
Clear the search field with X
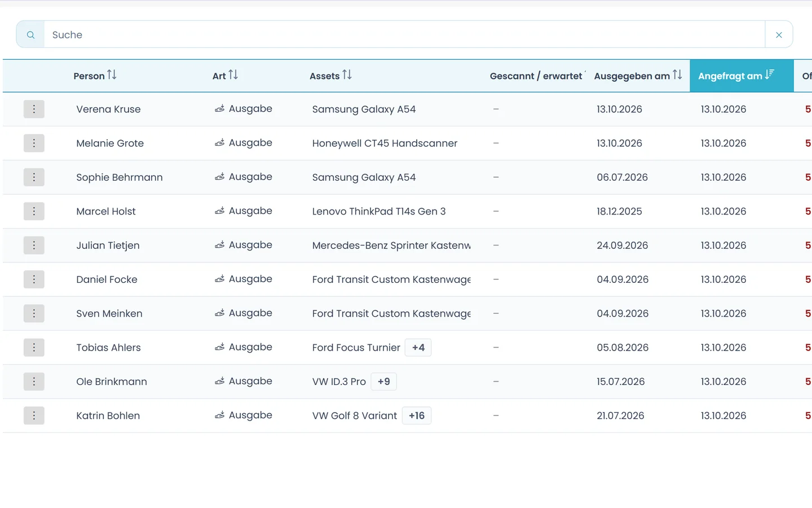tap(779, 34)
